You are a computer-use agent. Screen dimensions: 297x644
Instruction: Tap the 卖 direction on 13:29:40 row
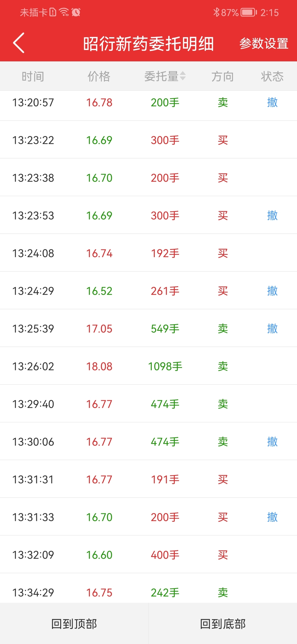(223, 404)
